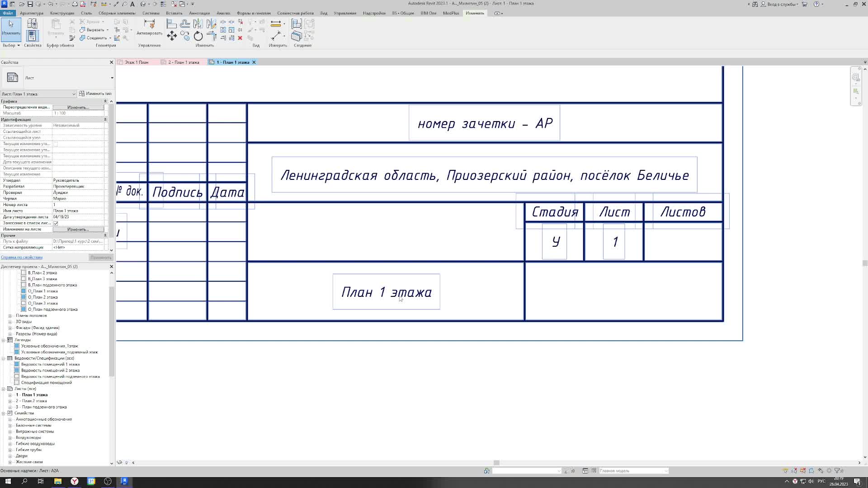Click the File Explorer taskbar icon
868x488 pixels.
point(58,481)
